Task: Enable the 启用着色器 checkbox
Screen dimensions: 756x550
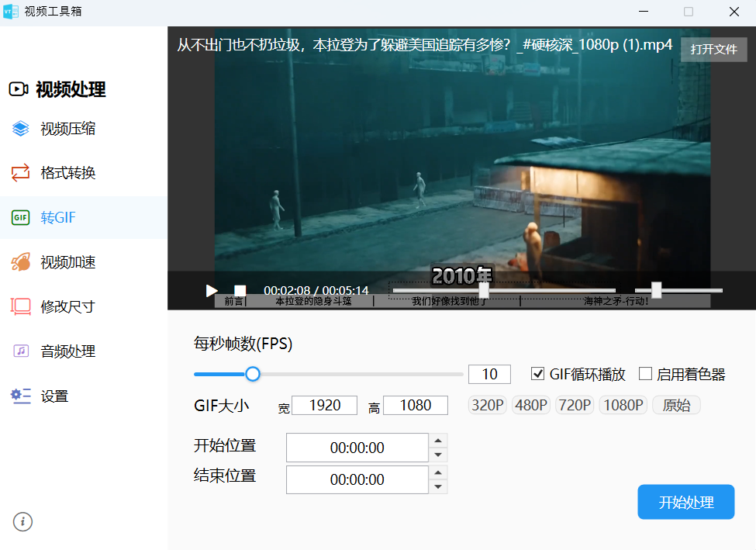Action: pos(645,374)
